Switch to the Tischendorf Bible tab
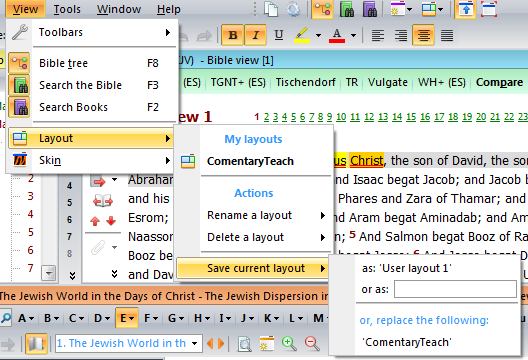528x360 pixels. 305,82
